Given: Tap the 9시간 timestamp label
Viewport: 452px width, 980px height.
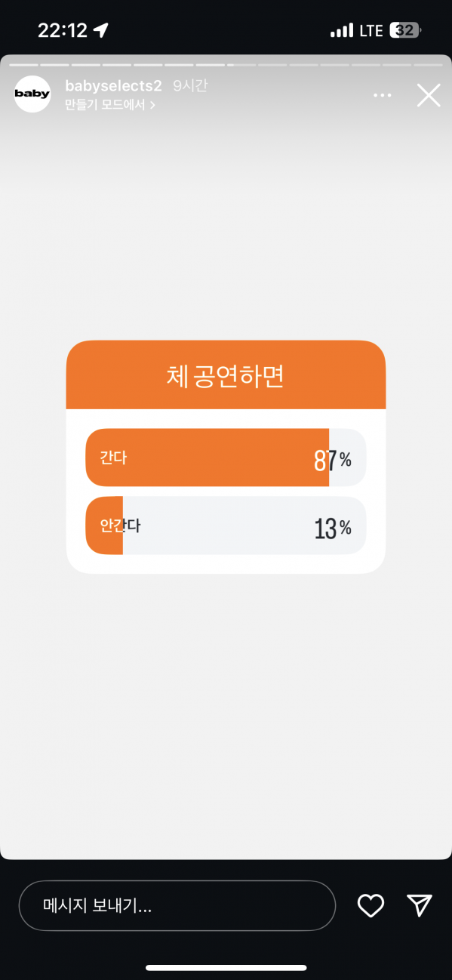Looking at the screenshot, I should click(190, 86).
